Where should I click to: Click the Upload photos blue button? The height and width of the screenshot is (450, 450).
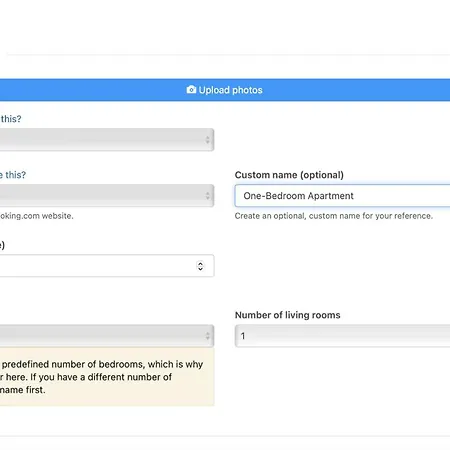(x=225, y=90)
